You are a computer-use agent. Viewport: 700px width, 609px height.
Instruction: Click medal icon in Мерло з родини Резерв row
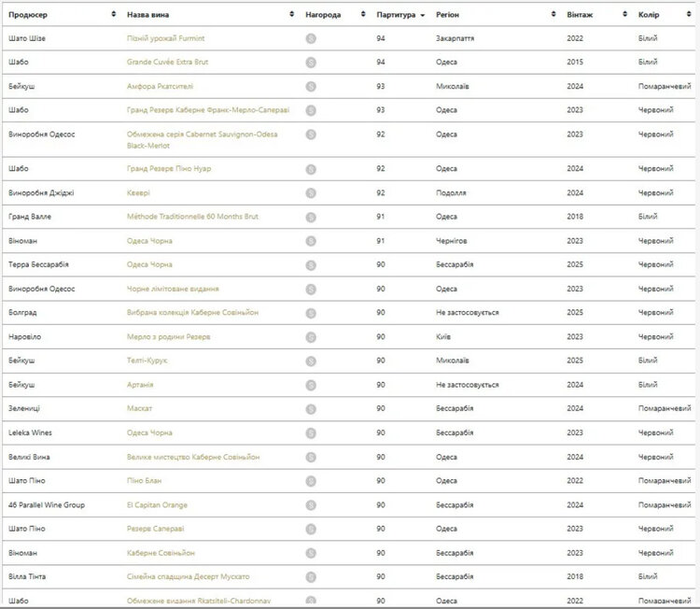(311, 337)
